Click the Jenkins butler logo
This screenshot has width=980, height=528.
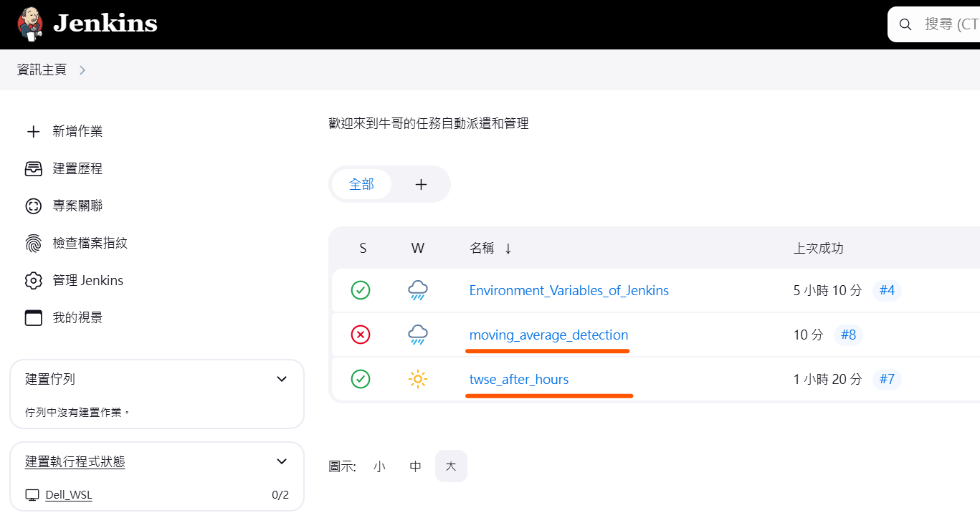point(30,24)
